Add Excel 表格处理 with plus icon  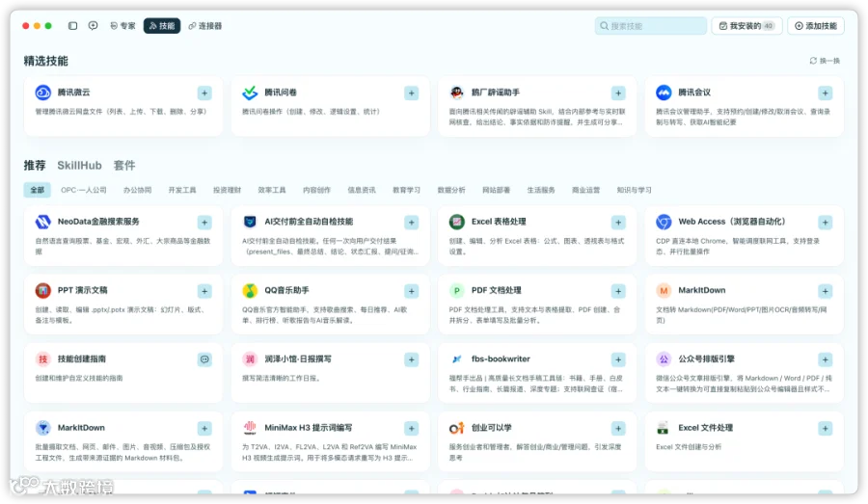pos(618,223)
